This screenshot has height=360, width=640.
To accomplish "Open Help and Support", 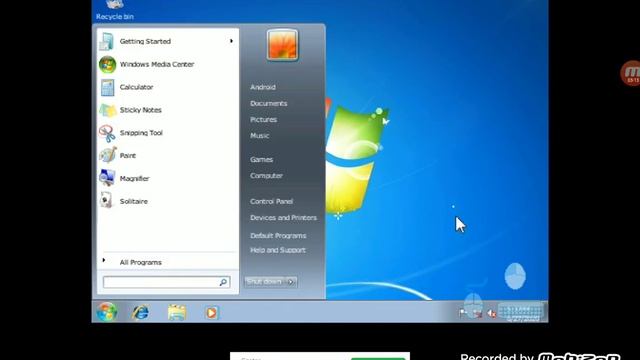I will coord(278,250).
